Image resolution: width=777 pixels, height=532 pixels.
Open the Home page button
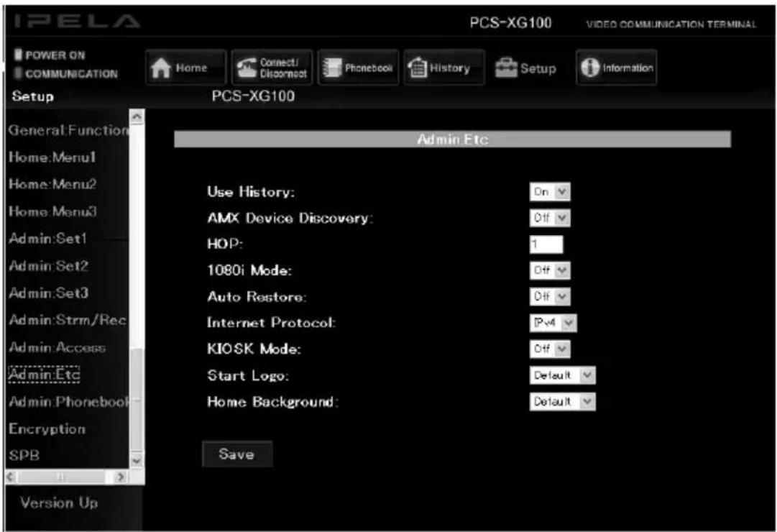pos(186,68)
